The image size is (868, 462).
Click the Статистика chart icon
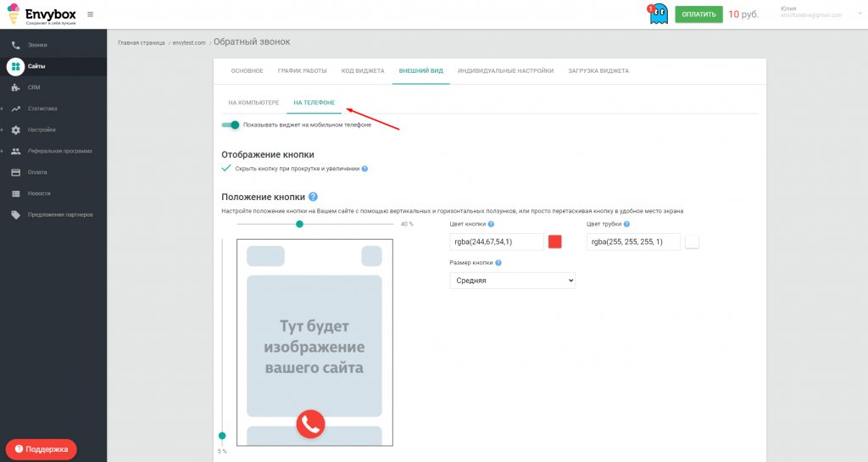click(16, 109)
